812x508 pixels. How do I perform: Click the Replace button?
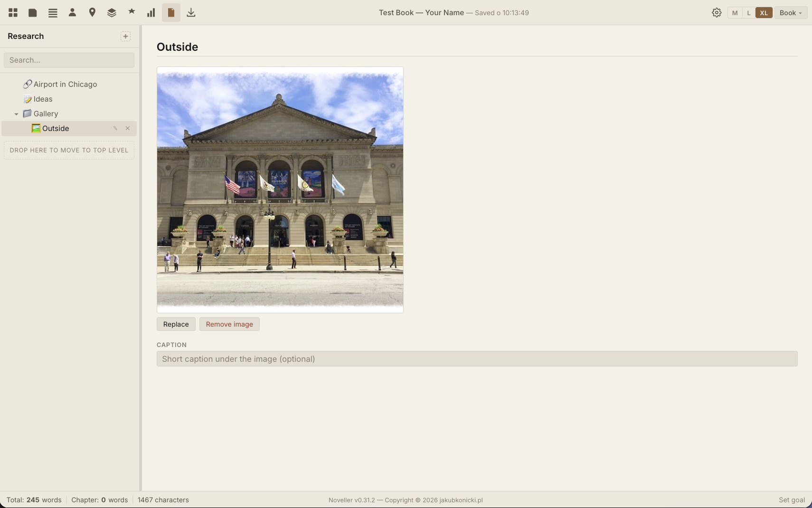(x=176, y=324)
